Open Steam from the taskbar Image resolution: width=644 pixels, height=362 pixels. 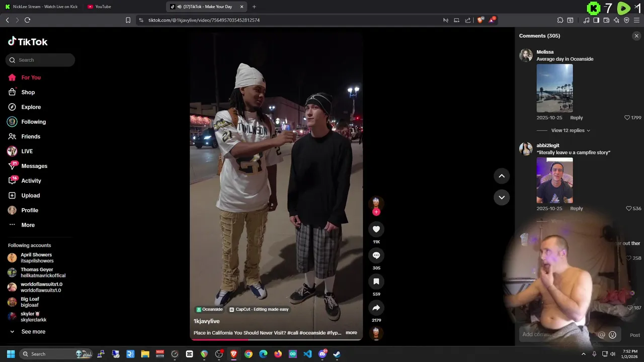pyautogui.click(x=337, y=354)
